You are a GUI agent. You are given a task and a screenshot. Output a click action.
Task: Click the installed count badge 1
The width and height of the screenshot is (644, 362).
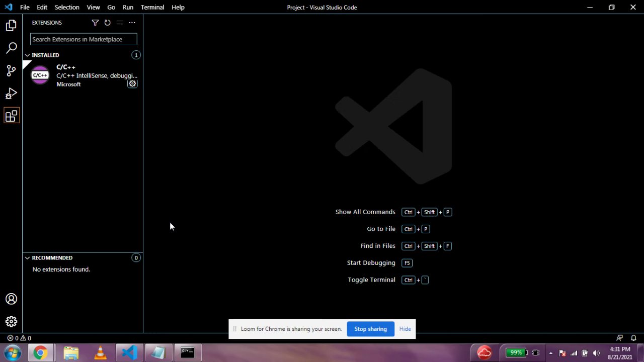point(136,55)
